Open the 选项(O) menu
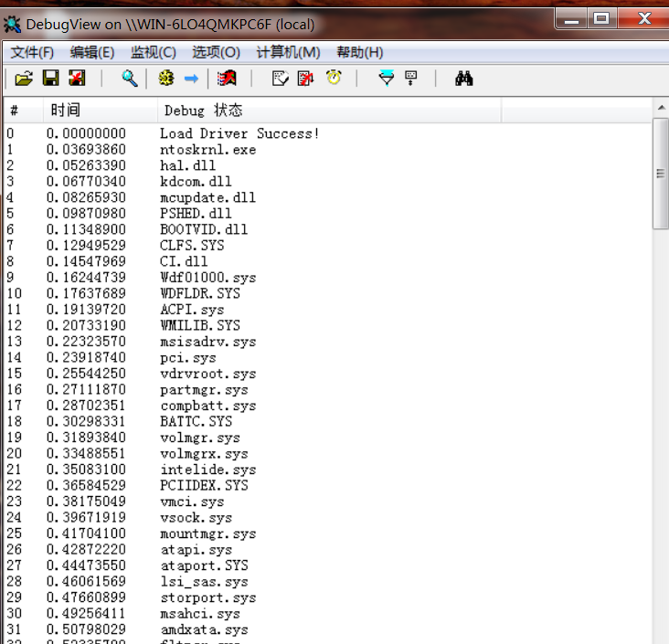 pyautogui.click(x=216, y=52)
